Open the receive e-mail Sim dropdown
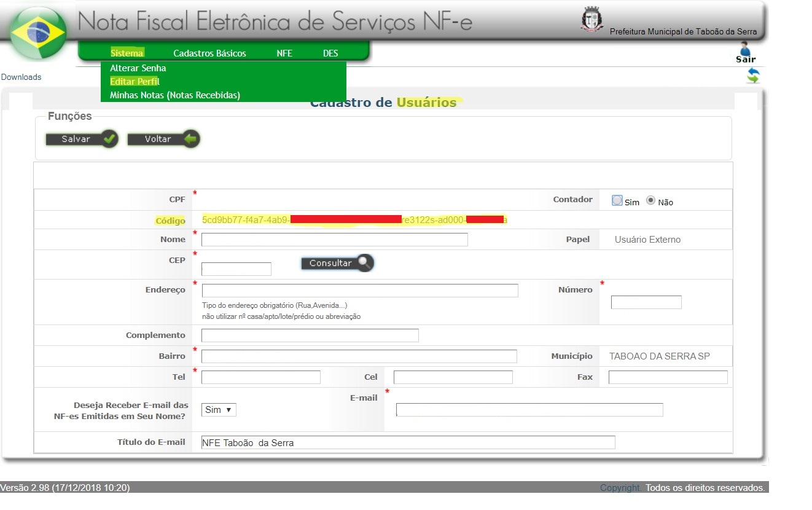This screenshot has height=510, width=812. [219, 410]
